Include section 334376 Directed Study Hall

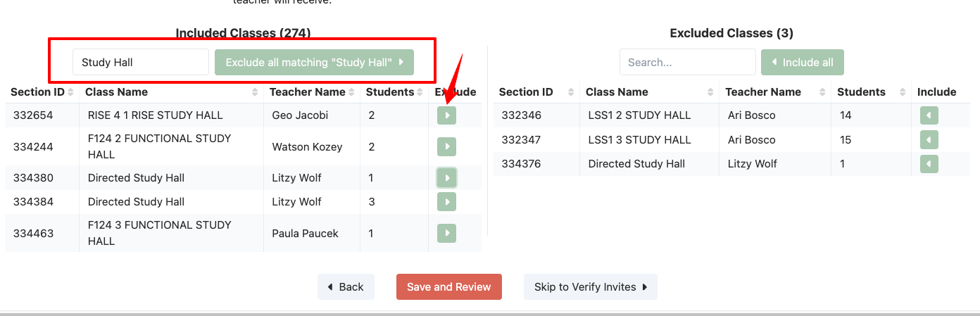[x=929, y=164]
